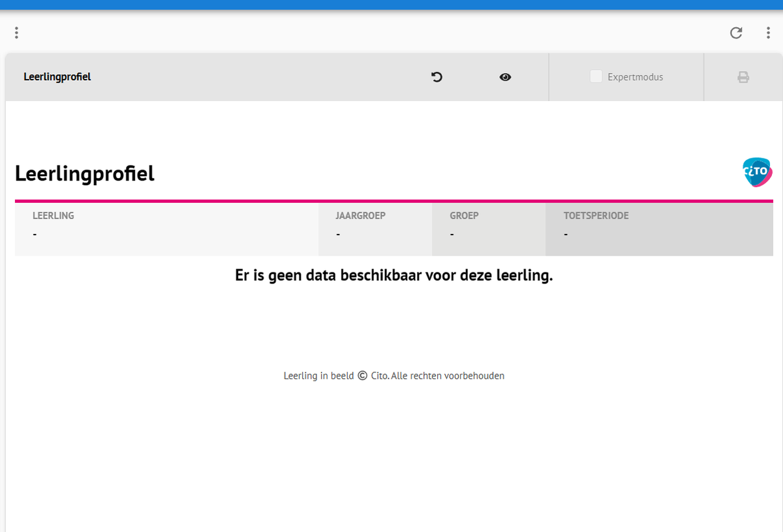Click the large Leerlingprofiel heading
The image size is (783, 532).
tap(85, 173)
